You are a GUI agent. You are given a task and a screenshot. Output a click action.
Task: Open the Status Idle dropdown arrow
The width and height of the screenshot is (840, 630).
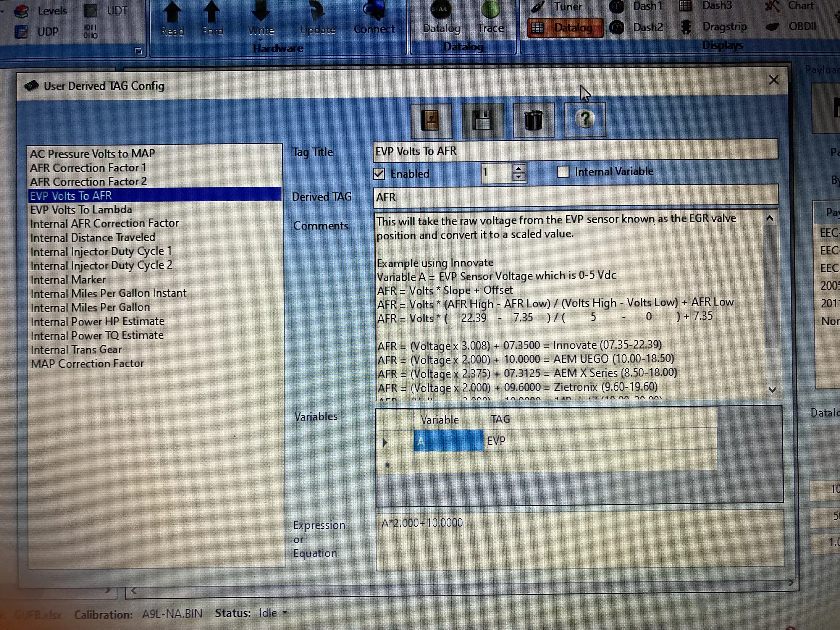coord(285,613)
